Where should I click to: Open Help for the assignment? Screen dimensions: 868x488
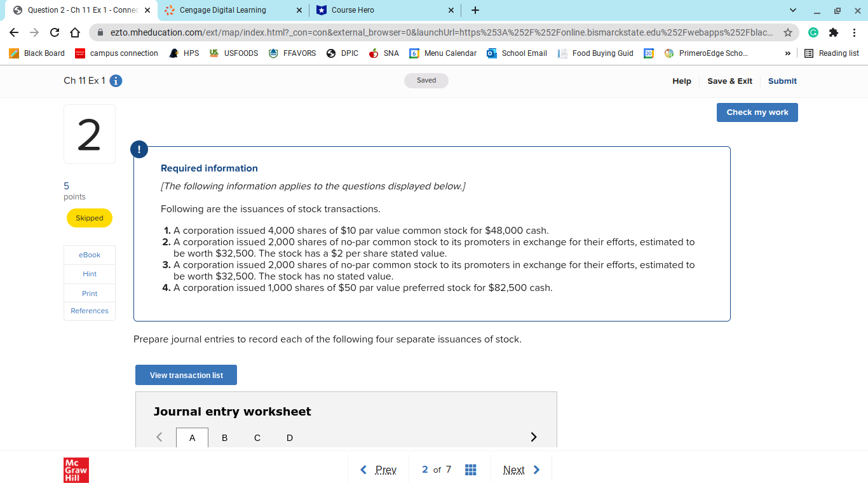[682, 81]
